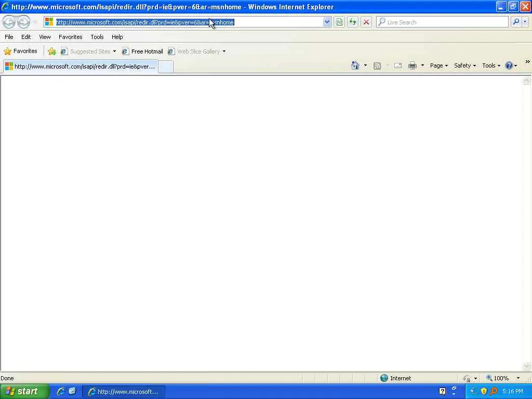Expand the Home button dropdown arrow

tap(365, 65)
